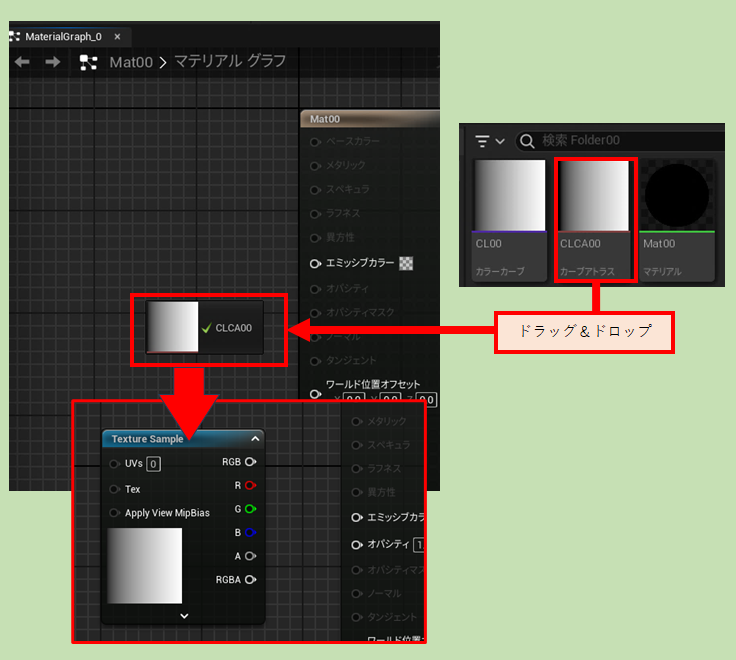Click the Mat00 breadcrumb link
The width and height of the screenshot is (736, 660).
(x=131, y=62)
